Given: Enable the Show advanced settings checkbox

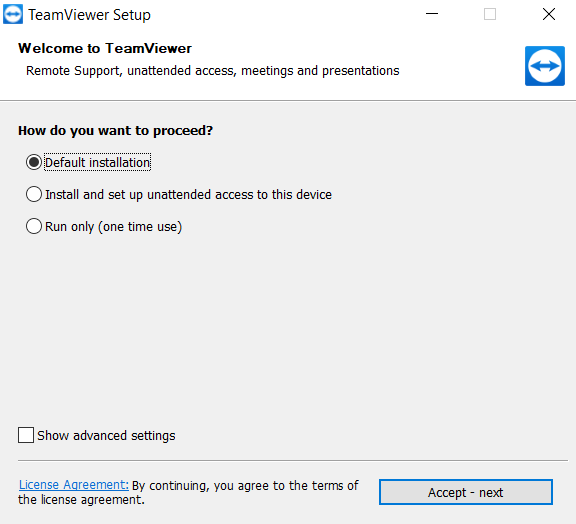Looking at the screenshot, I should [26, 435].
